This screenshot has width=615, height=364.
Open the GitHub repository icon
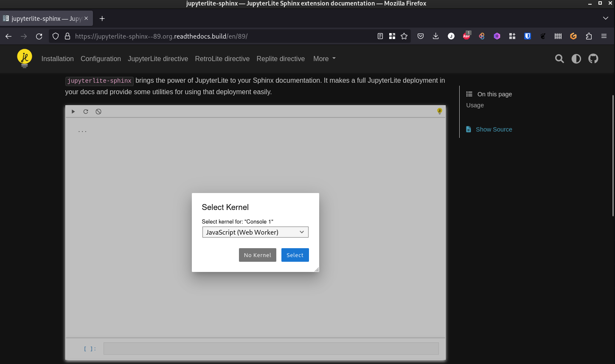[x=593, y=59]
